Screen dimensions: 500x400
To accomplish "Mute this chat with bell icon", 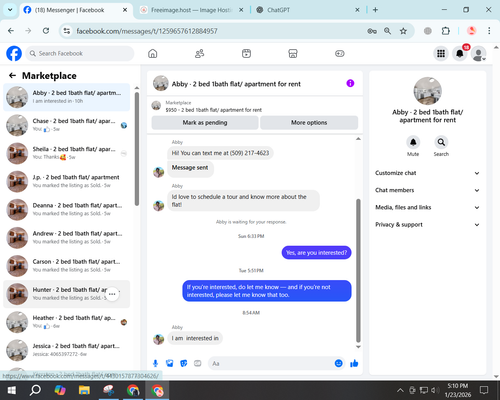I will pyautogui.click(x=413, y=142).
